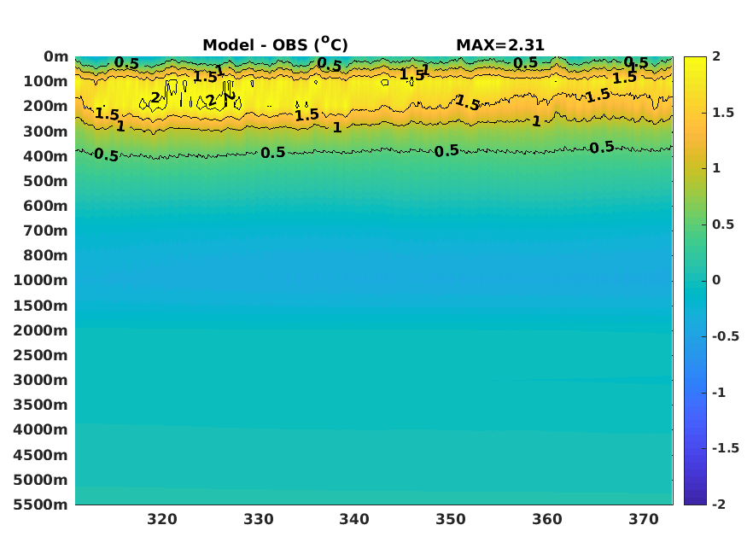Image resolution: width=747 pixels, height=560 pixels.
Task: Select the '3000m' depth axis label
Action: [x=40, y=380]
